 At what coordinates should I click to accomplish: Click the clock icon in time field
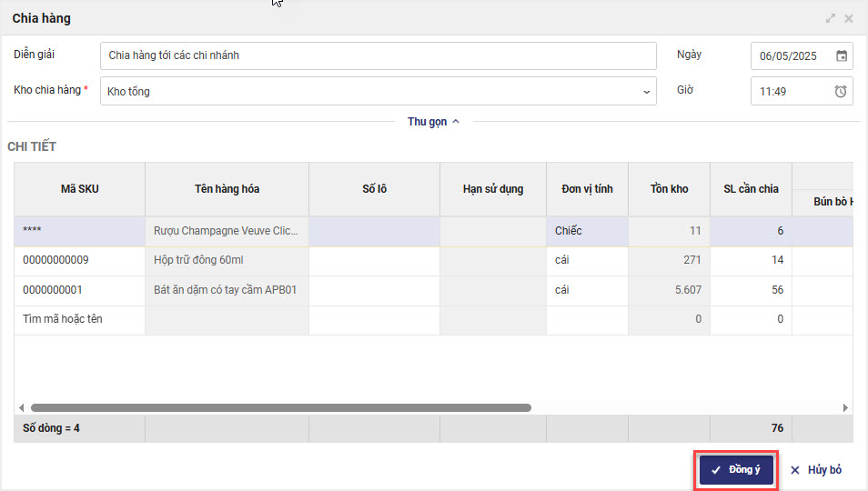[x=842, y=91]
